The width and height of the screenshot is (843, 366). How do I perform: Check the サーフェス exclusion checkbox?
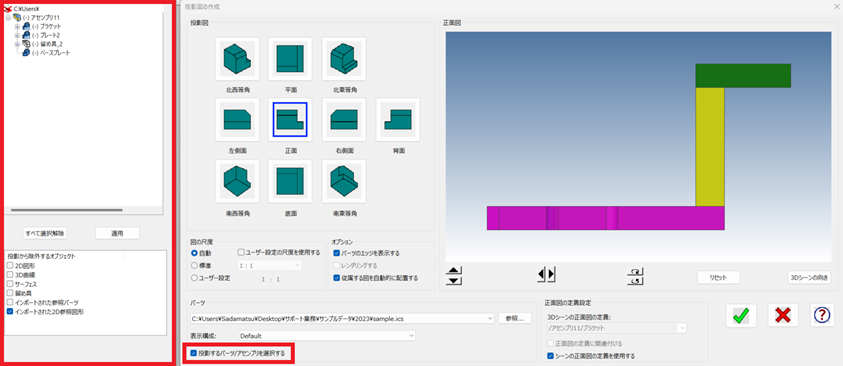[10, 284]
